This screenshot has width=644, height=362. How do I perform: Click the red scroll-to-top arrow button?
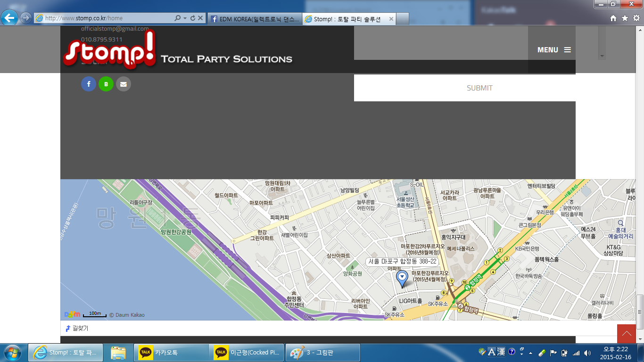click(627, 334)
